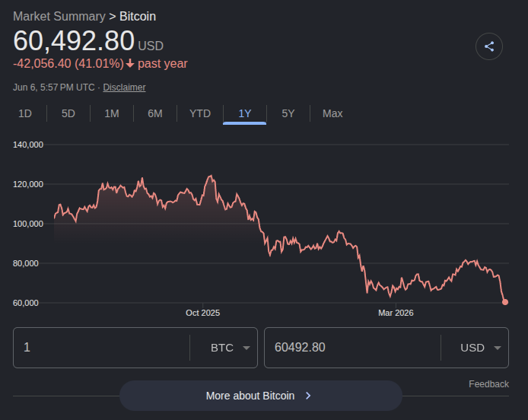
Task: Select the 6M time range tab
Action: coord(155,113)
